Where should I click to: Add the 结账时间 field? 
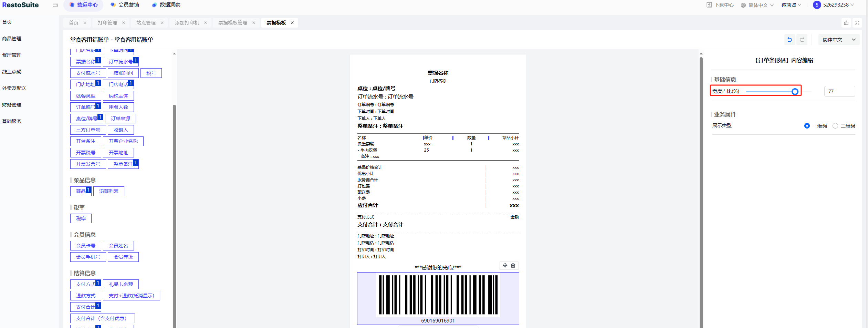(x=123, y=73)
